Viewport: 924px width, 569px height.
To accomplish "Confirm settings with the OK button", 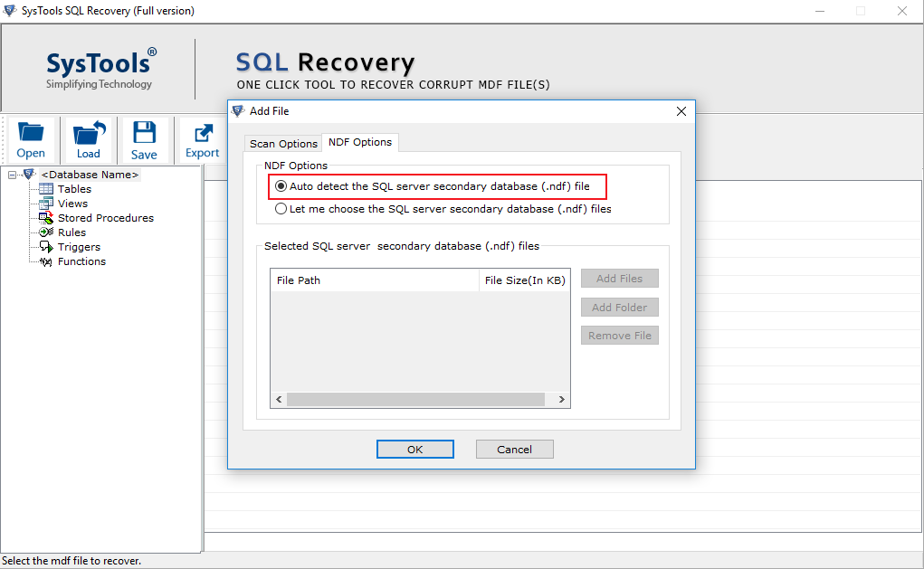I will (414, 449).
